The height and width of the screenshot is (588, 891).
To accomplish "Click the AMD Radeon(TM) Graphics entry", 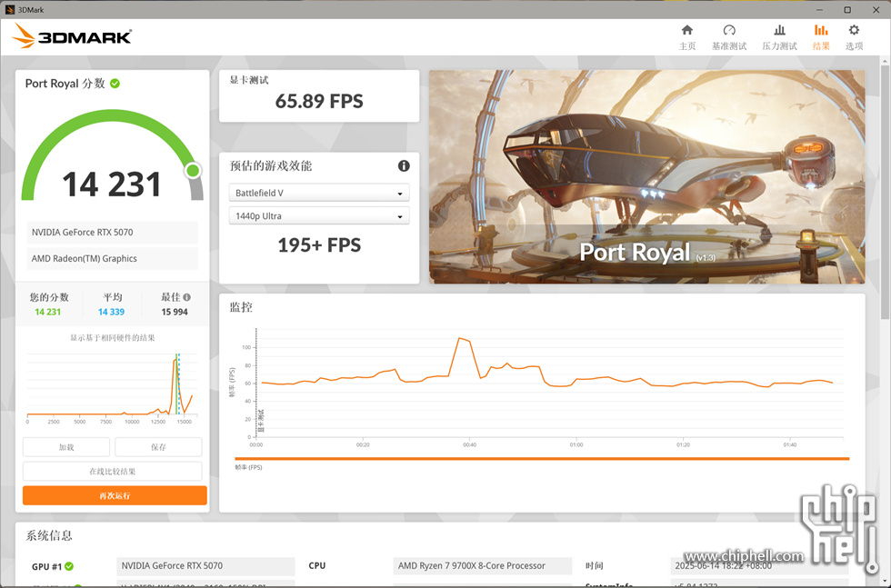I will [112, 258].
